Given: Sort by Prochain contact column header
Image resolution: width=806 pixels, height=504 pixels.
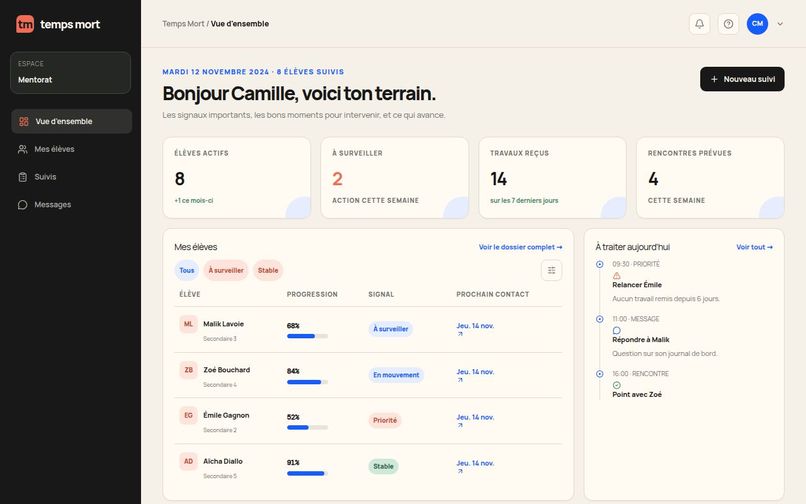Looking at the screenshot, I should [492, 294].
